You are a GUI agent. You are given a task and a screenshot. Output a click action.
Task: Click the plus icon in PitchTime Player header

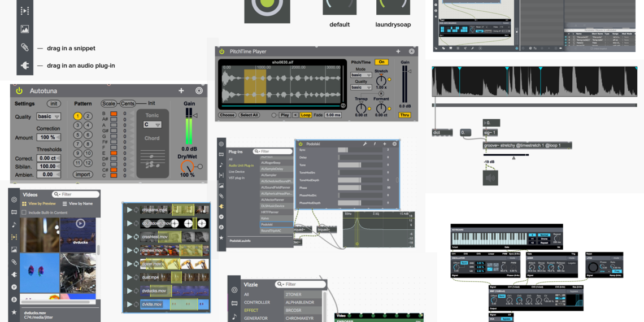(398, 51)
